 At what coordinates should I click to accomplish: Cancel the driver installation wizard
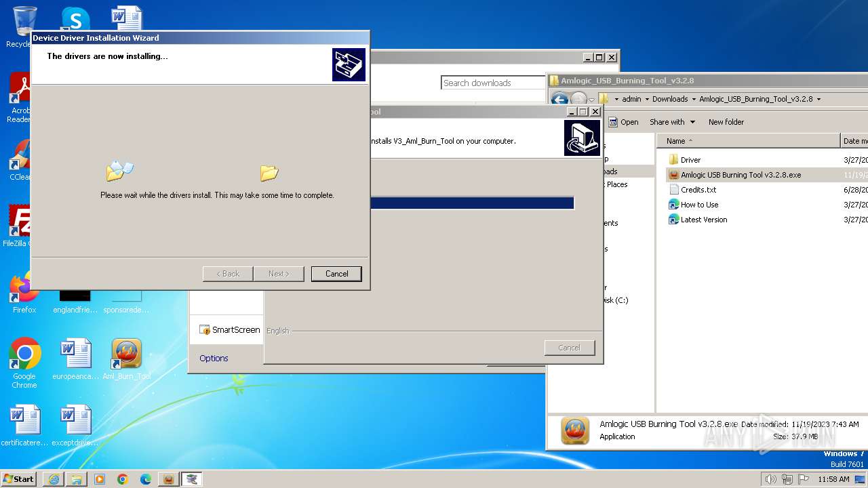(336, 274)
